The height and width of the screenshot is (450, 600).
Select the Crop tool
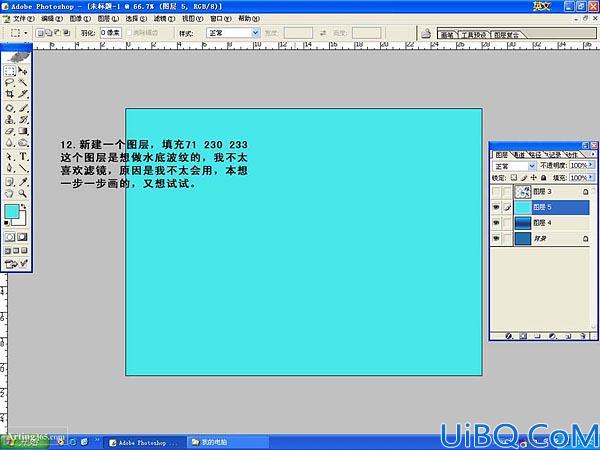pos(10,94)
